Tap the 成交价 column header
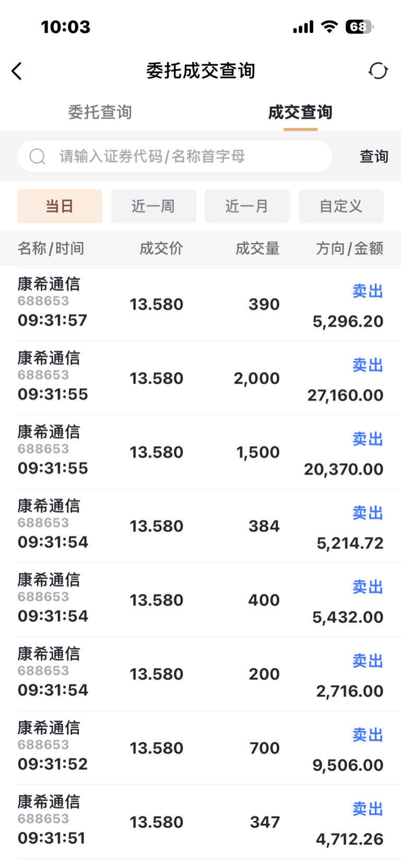The height and width of the screenshot is (868, 401). (161, 248)
